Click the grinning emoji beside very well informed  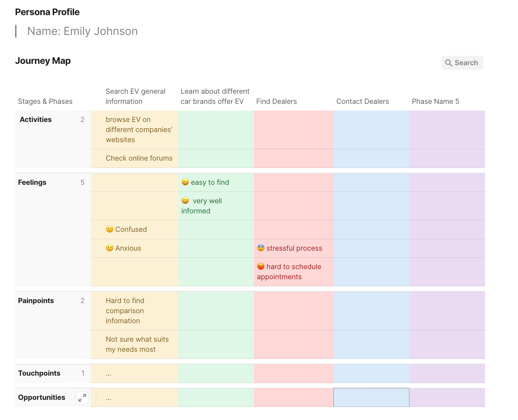[x=185, y=201]
